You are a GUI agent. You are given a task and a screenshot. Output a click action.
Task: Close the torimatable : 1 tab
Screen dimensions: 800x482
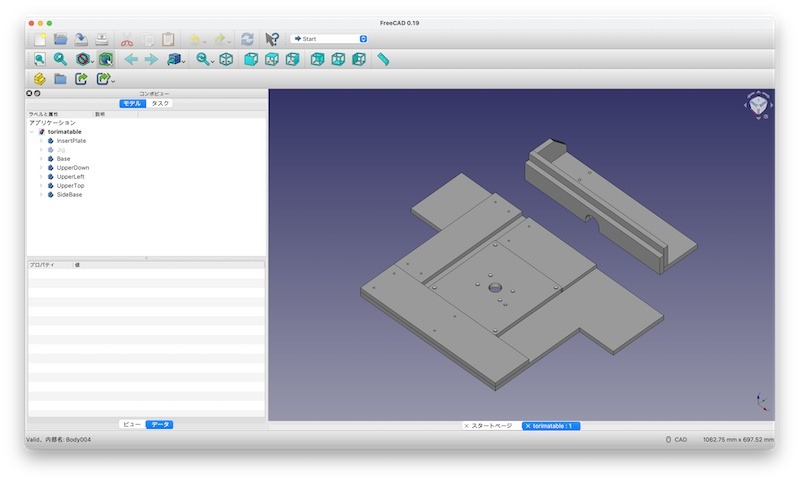coord(527,426)
